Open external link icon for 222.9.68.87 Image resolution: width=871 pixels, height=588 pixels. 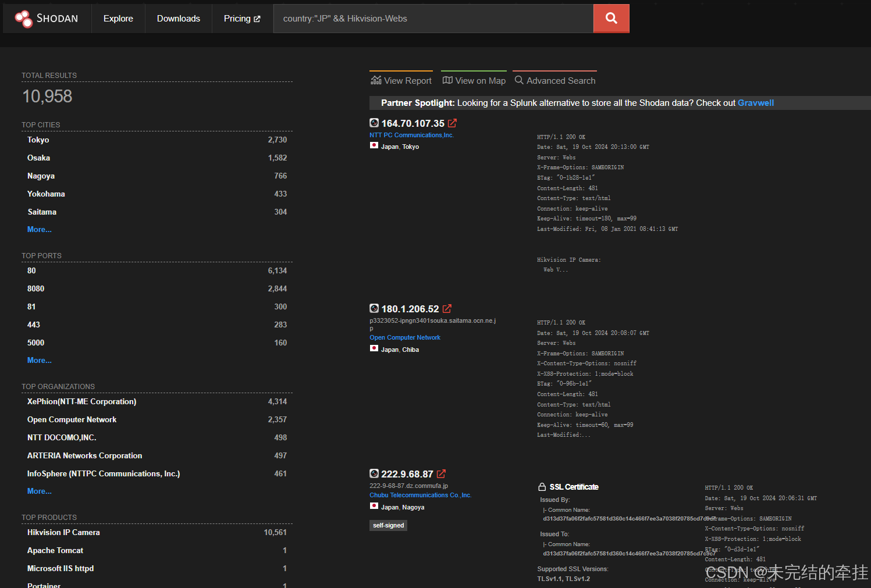[x=441, y=474]
